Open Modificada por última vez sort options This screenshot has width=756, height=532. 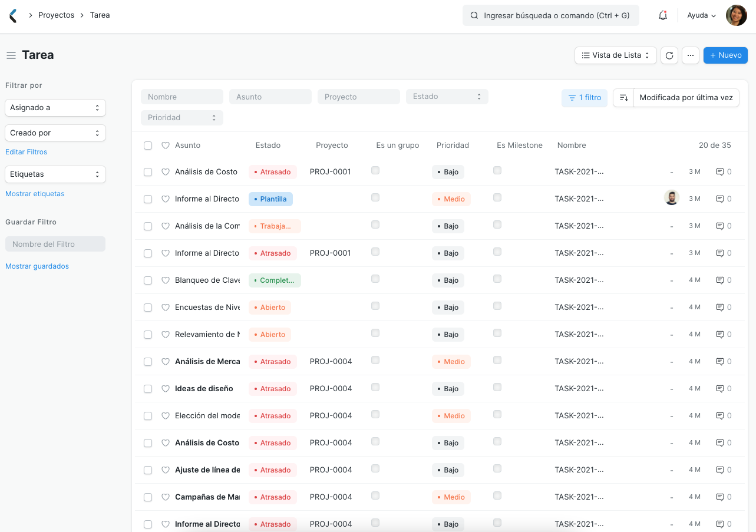click(x=686, y=98)
